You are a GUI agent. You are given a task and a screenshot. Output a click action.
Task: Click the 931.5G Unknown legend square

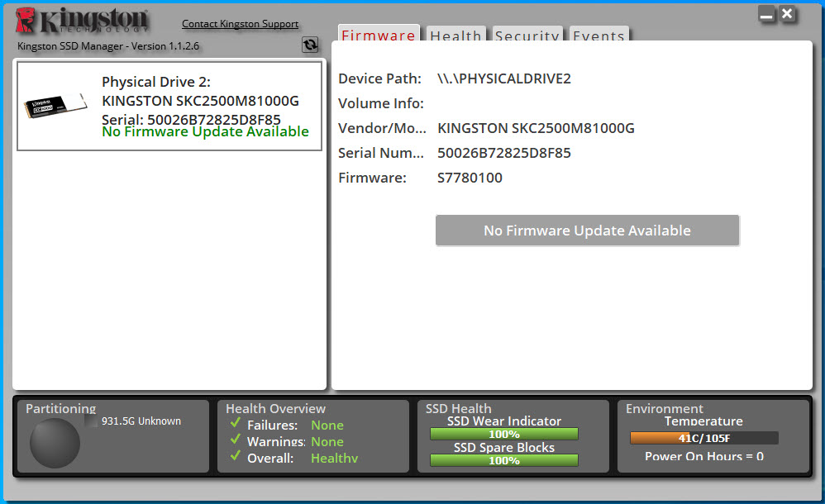(x=91, y=421)
